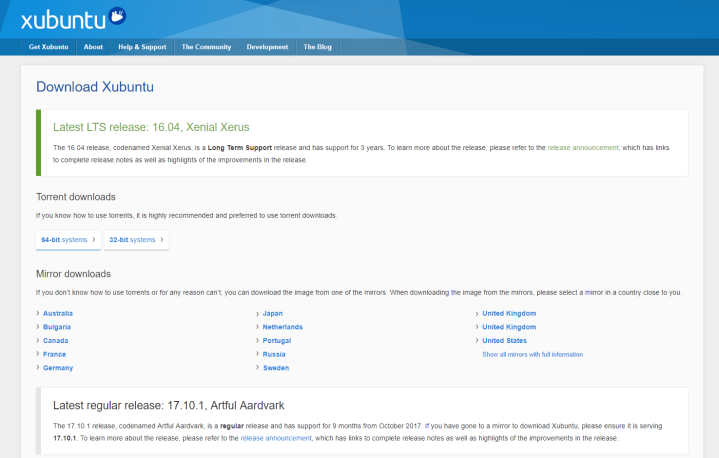Choose the Canada mirror link
The height and width of the screenshot is (458, 719).
coord(55,340)
